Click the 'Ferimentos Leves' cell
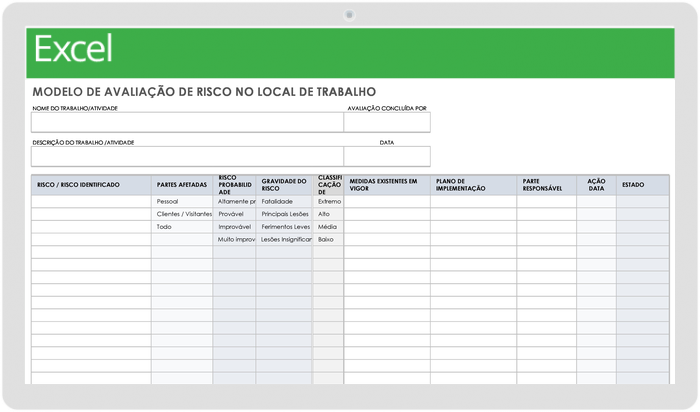Image resolution: width=700 pixels, height=412 pixels. (284, 227)
